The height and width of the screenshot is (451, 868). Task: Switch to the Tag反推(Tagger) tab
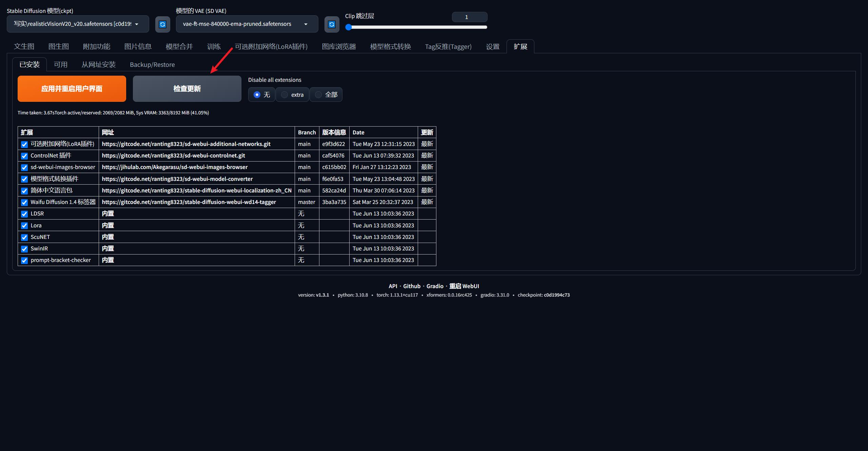pyautogui.click(x=448, y=46)
